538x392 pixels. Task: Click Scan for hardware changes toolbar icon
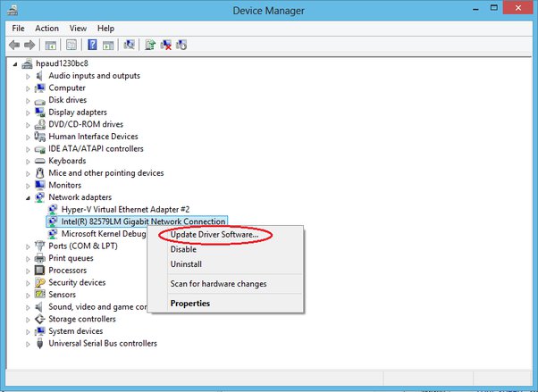point(129,45)
